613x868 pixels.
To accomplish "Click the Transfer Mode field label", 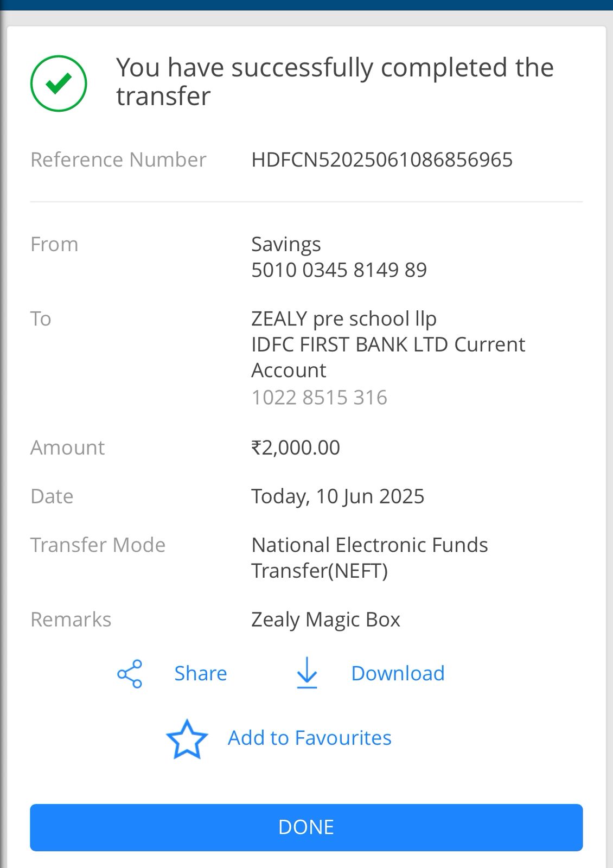I will click(98, 545).
